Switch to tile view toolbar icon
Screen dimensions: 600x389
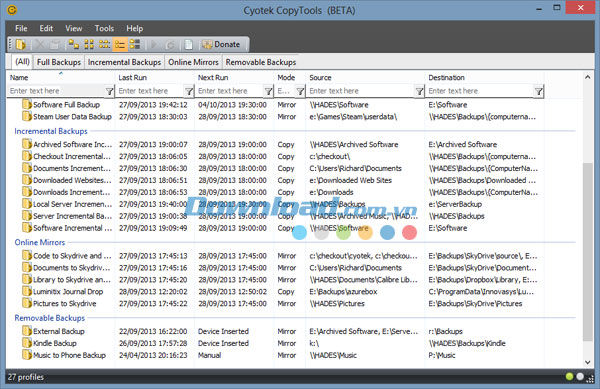pyautogui.click(x=135, y=44)
